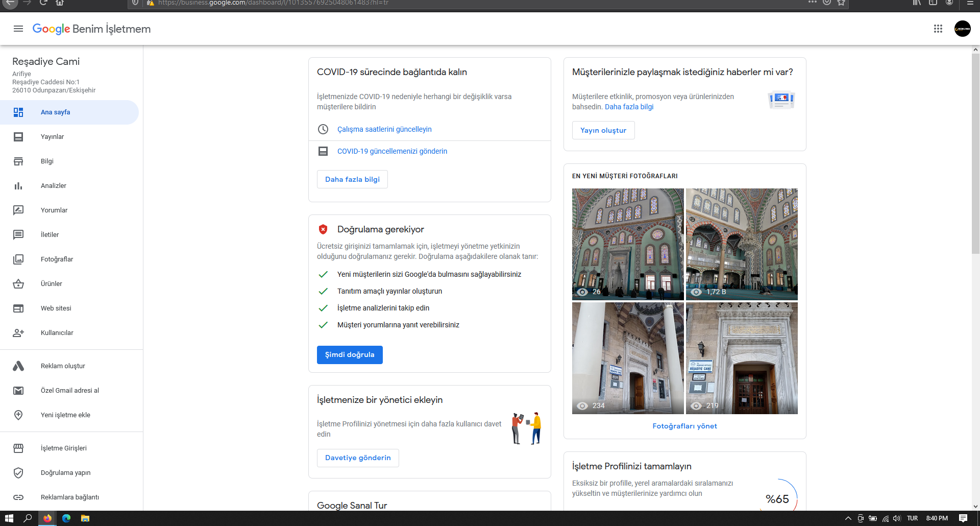Click Yayın oluştur button
Viewport: 980px width, 526px height.
[x=603, y=130]
